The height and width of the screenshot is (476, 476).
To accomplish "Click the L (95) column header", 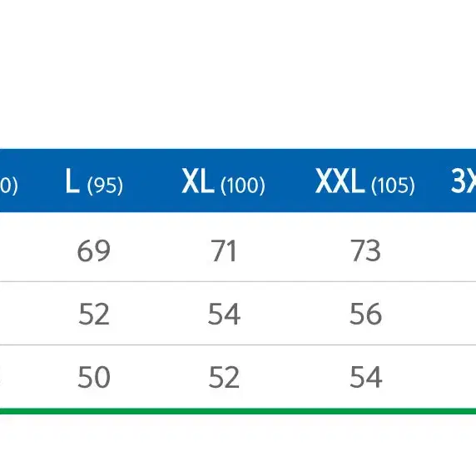I will [94, 181].
